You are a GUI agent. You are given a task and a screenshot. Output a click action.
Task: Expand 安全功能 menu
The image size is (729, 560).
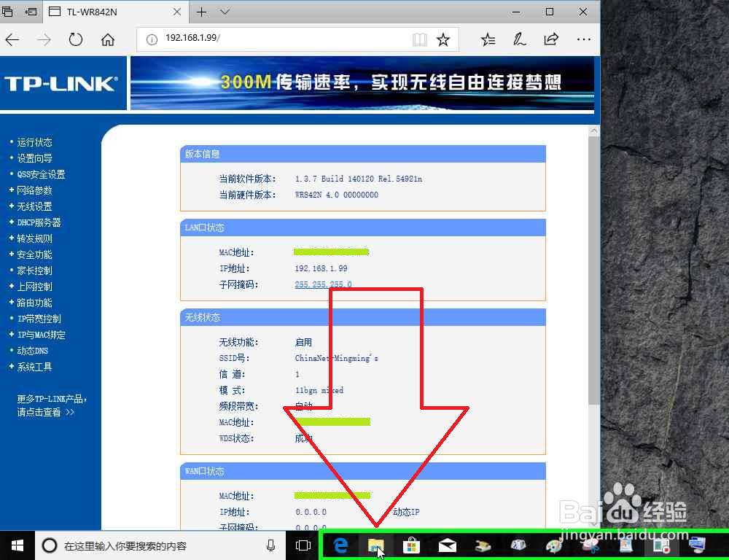coord(34,254)
